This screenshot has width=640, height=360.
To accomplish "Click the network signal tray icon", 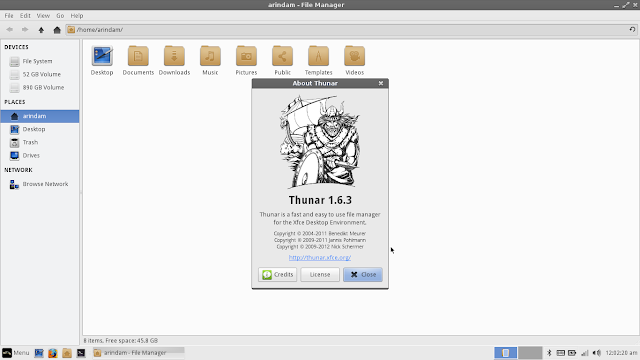I will 585,353.
